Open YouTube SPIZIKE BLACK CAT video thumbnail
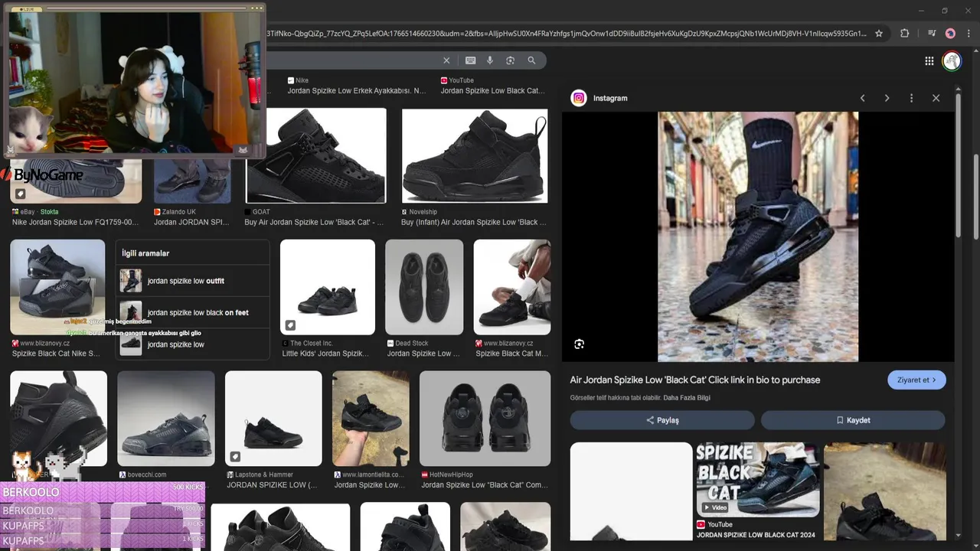980x551 pixels. (757, 479)
